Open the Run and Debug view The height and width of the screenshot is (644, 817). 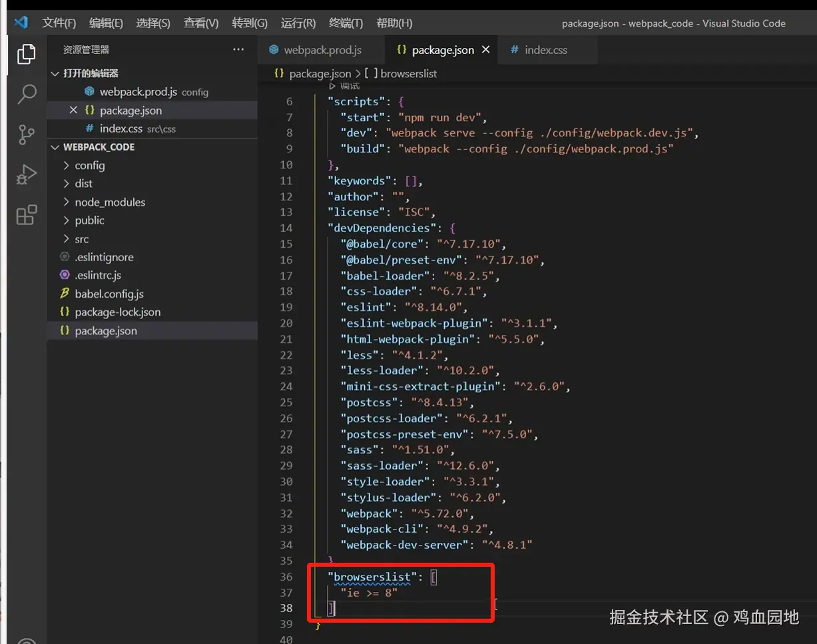(26, 174)
